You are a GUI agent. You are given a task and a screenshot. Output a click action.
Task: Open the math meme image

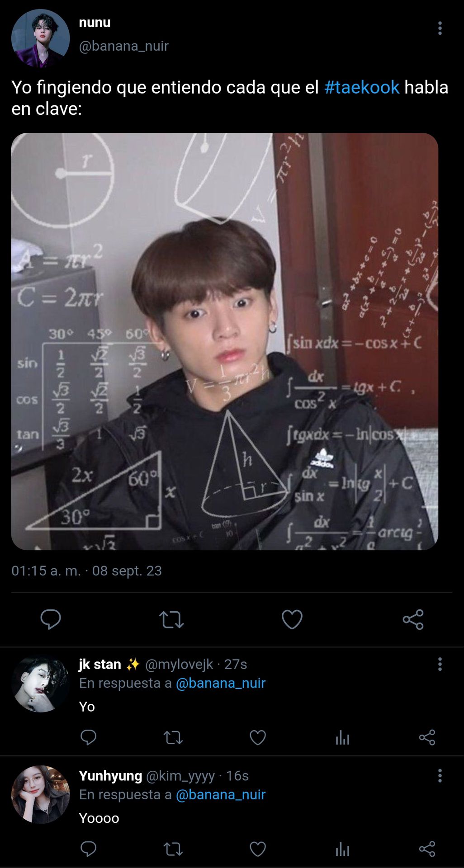[225, 341]
